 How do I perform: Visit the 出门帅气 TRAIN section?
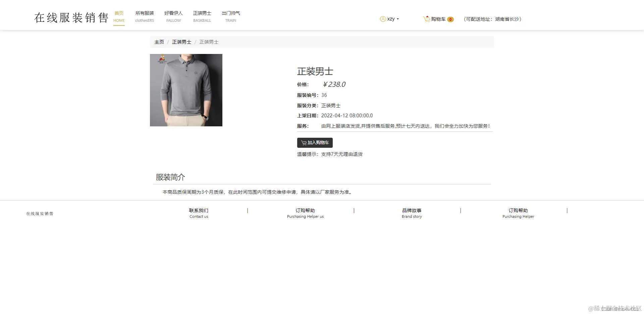(x=230, y=16)
